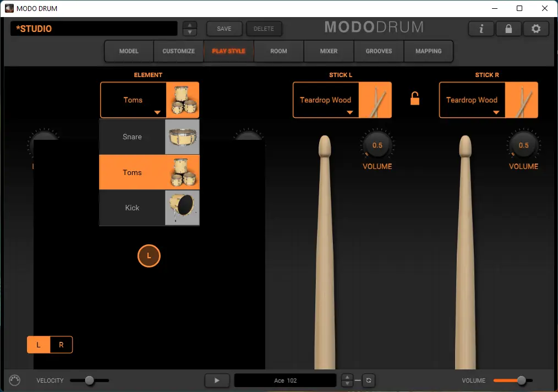The image size is (558, 392).
Task: Play the Ace 102 groove
Action: point(217,380)
